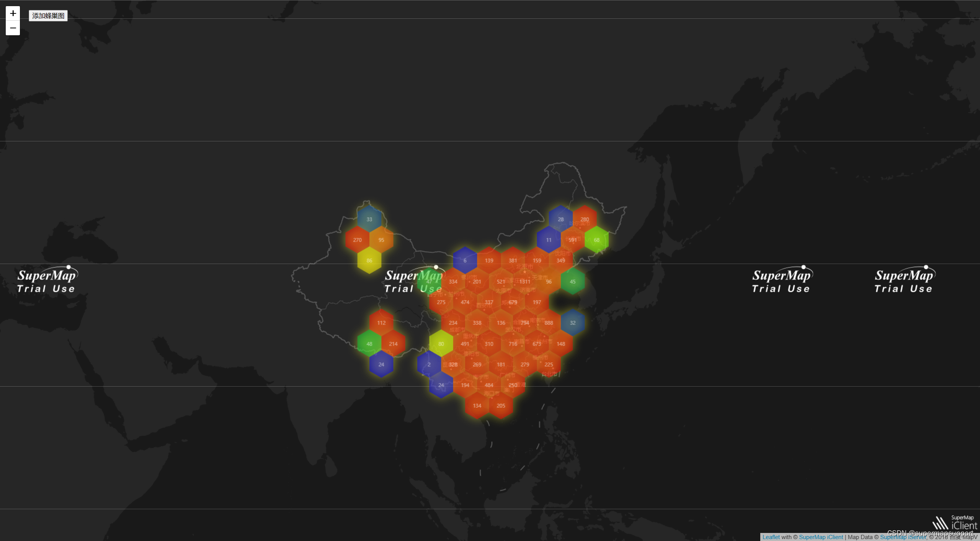Click the yellow-green hexagon labeled 80
980x541 pixels.
(x=441, y=344)
